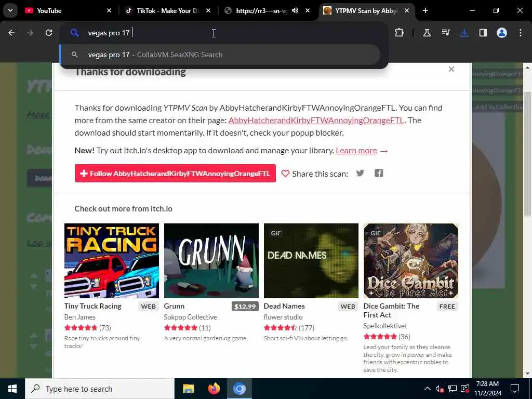Click the Grunn title link
Screen dimensions: 532x399
(174, 306)
